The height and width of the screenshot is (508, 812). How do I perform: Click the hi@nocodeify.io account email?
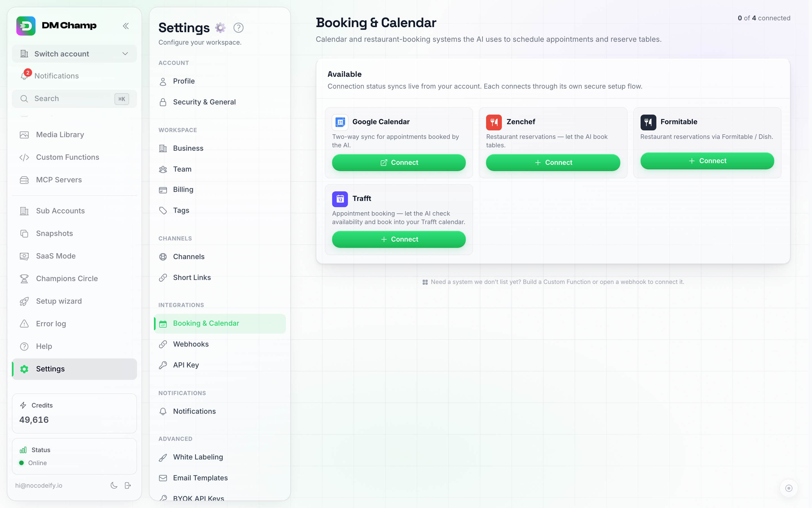[39, 485]
